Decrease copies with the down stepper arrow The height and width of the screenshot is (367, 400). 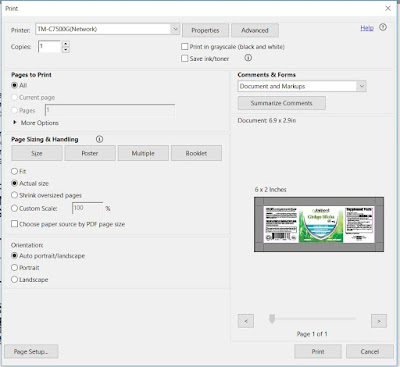click(x=66, y=50)
